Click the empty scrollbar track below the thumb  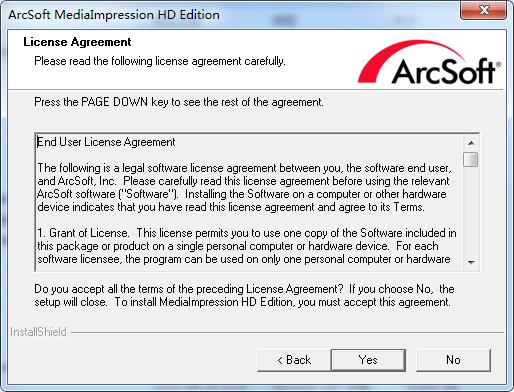tap(471, 211)
